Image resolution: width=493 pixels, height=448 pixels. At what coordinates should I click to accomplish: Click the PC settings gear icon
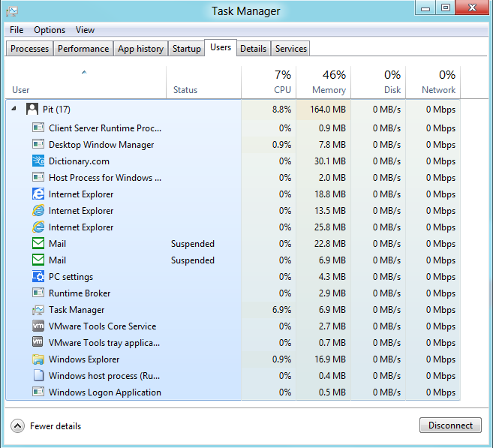(x=38, y=276)
